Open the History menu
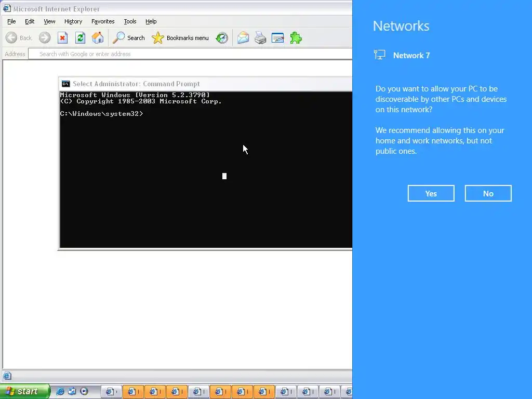Viewport: 532px width, 399px height. 73,21
